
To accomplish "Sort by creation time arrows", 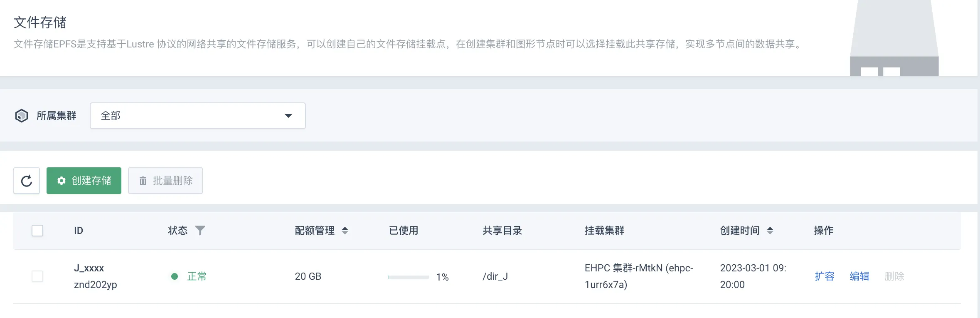I will (x=770, y=231).
